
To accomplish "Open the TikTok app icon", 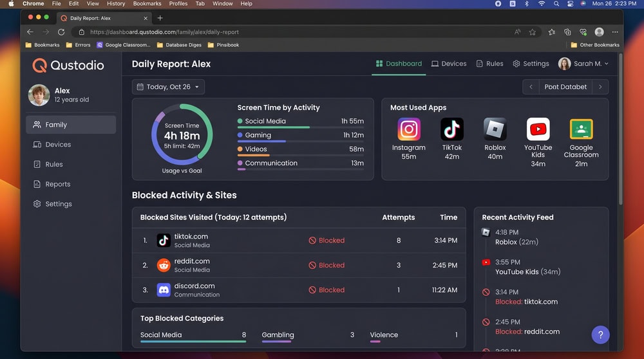I will pyautogui.click(x=452, y=129).
